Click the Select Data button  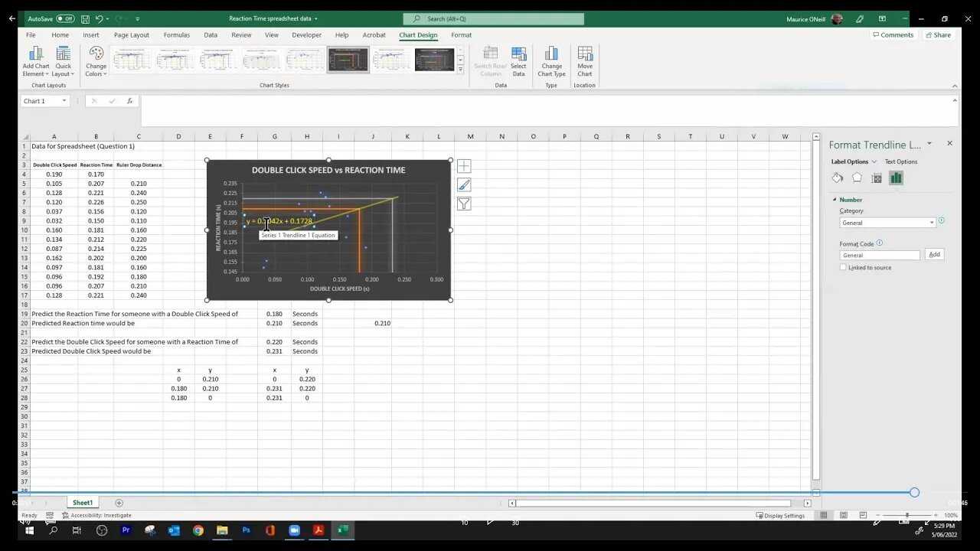tap(518, 61)
